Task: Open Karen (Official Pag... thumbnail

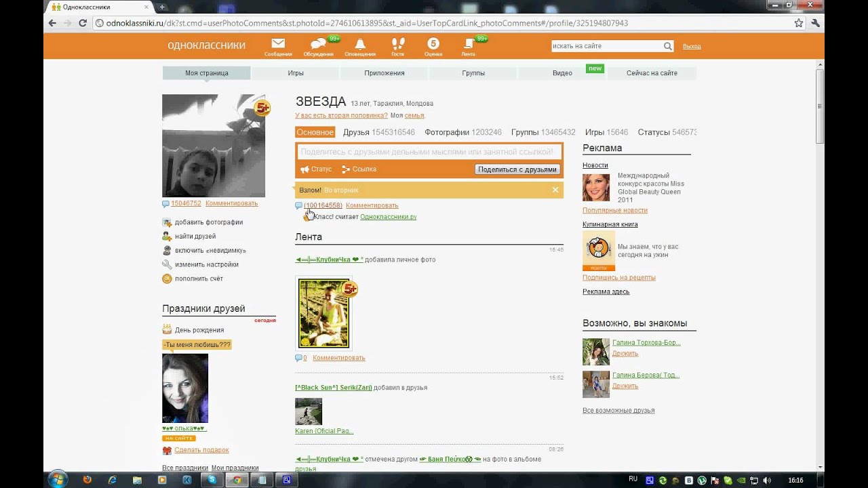Action: click(x=309, y=411)
